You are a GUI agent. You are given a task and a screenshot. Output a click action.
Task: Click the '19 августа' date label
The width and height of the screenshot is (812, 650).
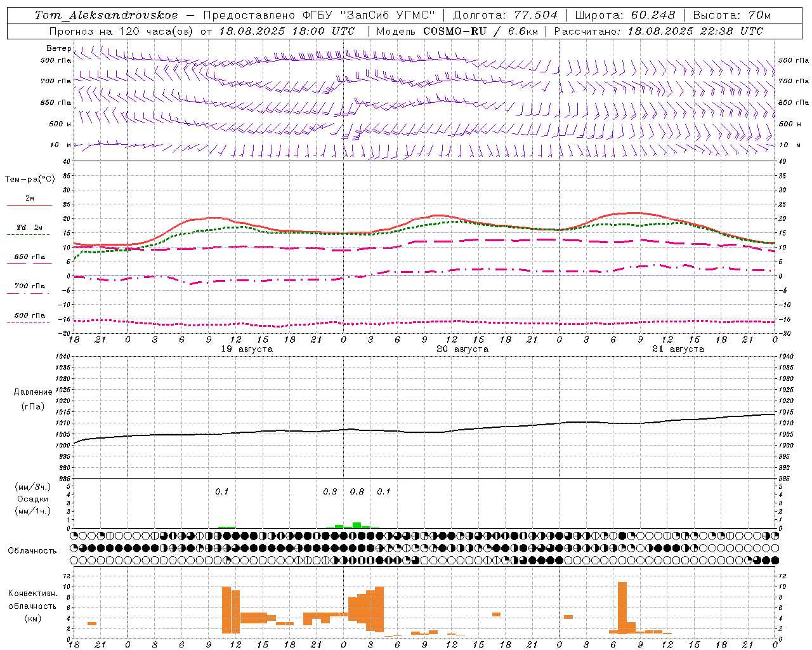pyautogui.click(x=247, y=349)
